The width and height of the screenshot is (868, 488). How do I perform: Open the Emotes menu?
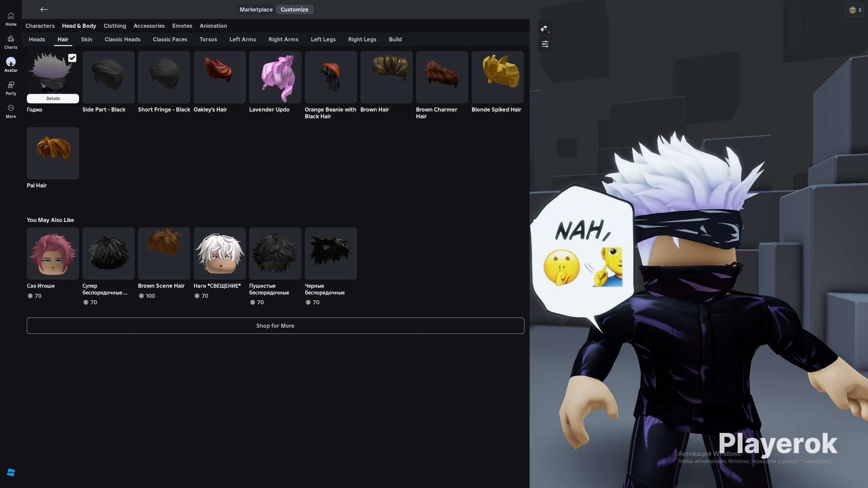coord(182,26)
